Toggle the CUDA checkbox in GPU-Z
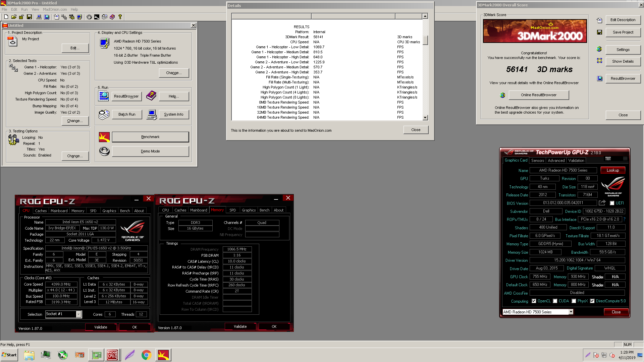This screenshot has height=362, width=644. pos(555,301)
